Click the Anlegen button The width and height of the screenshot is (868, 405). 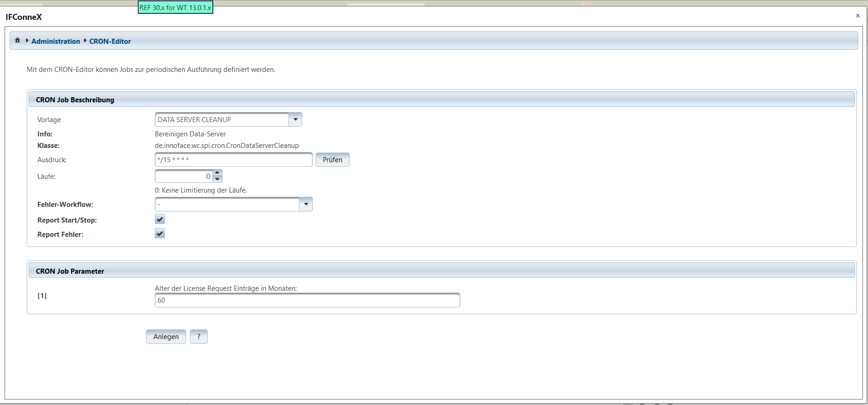[166, 337]
